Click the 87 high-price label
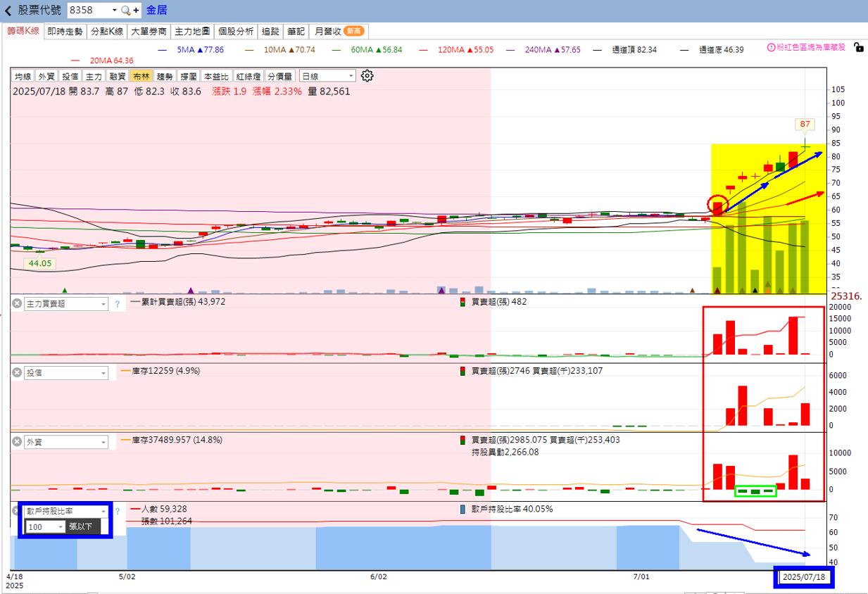Screen dimensions: 868x594 click(x=805, y=124)
